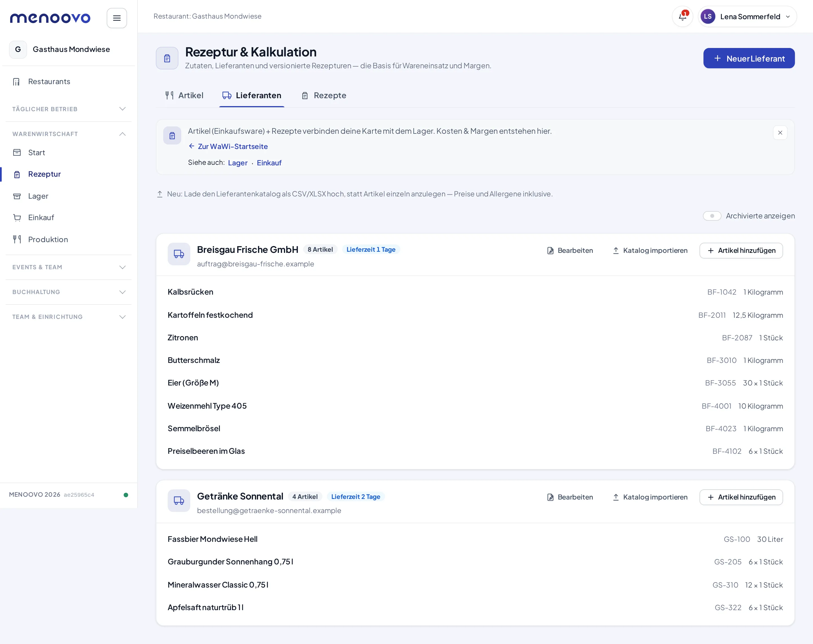Open the notifications bell

click(683, 17)
